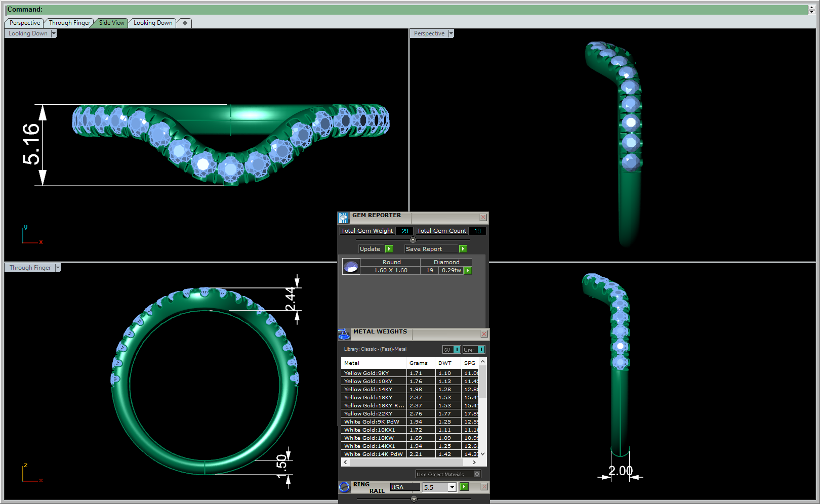Click the Update button

(370, 249)
